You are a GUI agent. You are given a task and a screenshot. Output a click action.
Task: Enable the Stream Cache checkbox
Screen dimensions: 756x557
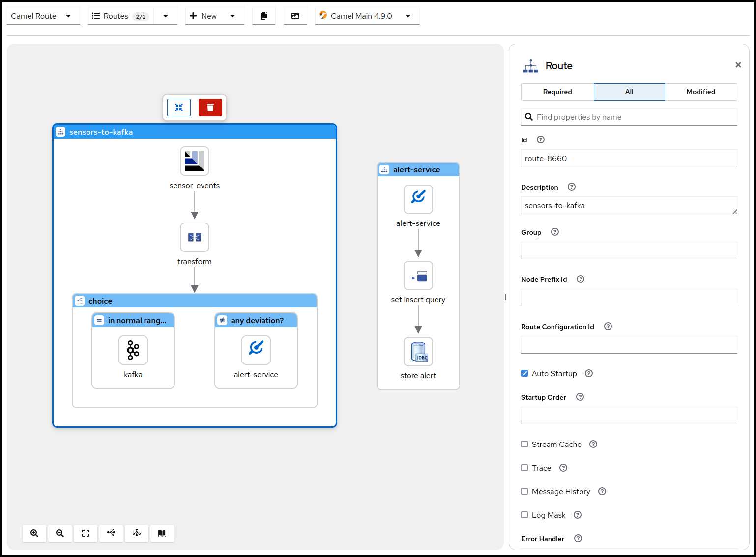[x=524, y=444]
